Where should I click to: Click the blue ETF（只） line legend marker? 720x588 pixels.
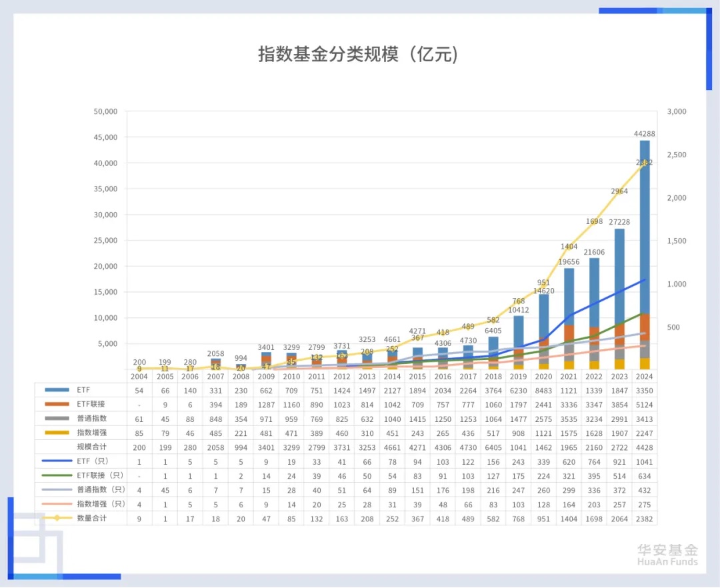point(56,460)
